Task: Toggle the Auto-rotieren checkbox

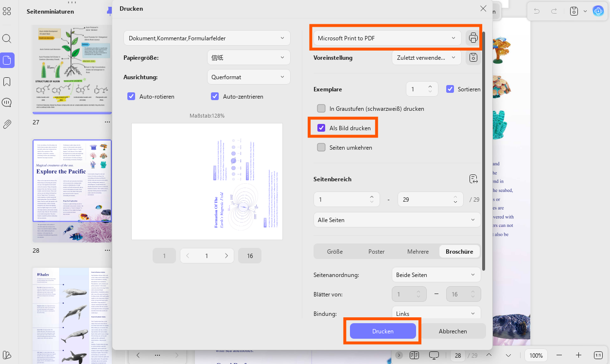Action: pos(131,96)
